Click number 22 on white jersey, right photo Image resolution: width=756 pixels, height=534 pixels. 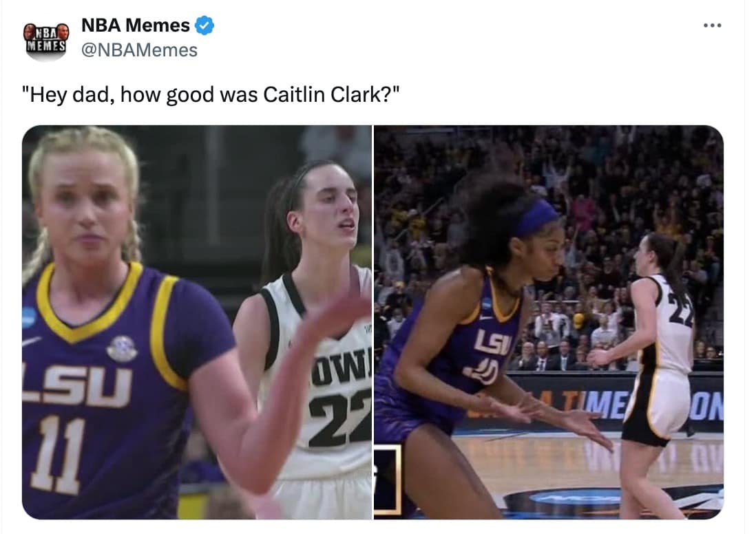681,309
